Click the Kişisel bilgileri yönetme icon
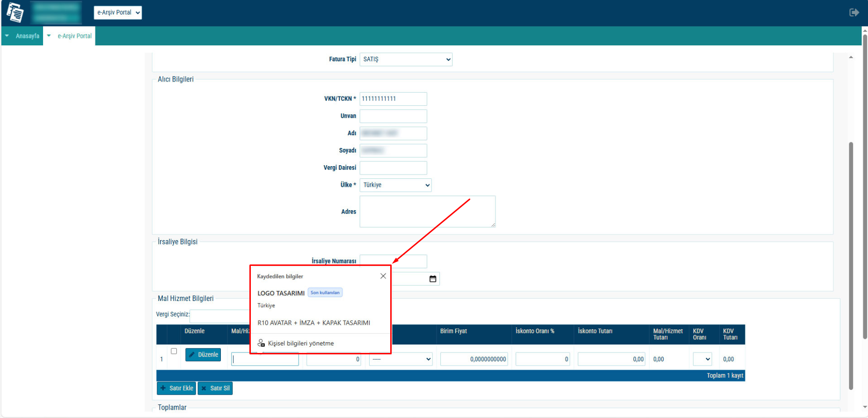868x418 pixels. click(x=262, y=343)
